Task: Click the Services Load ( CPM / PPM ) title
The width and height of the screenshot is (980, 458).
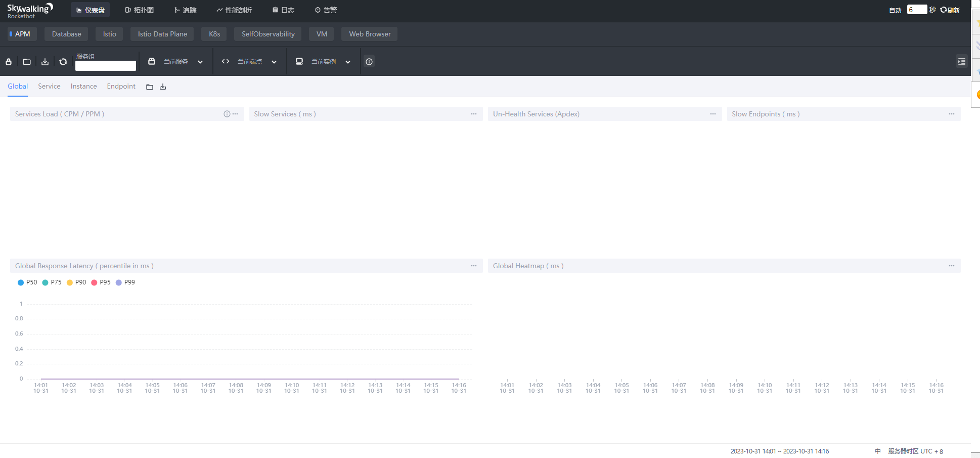Action: [x=60, y=114]
